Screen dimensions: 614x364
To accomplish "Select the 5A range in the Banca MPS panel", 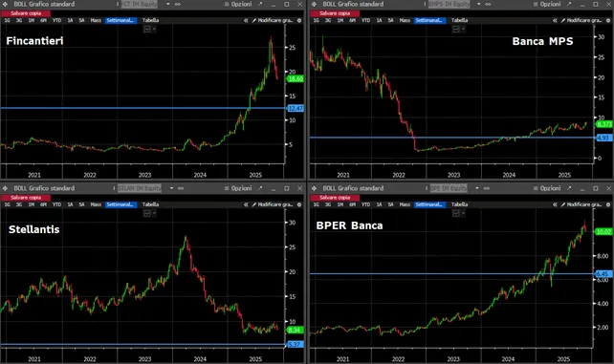I will 390,20.
